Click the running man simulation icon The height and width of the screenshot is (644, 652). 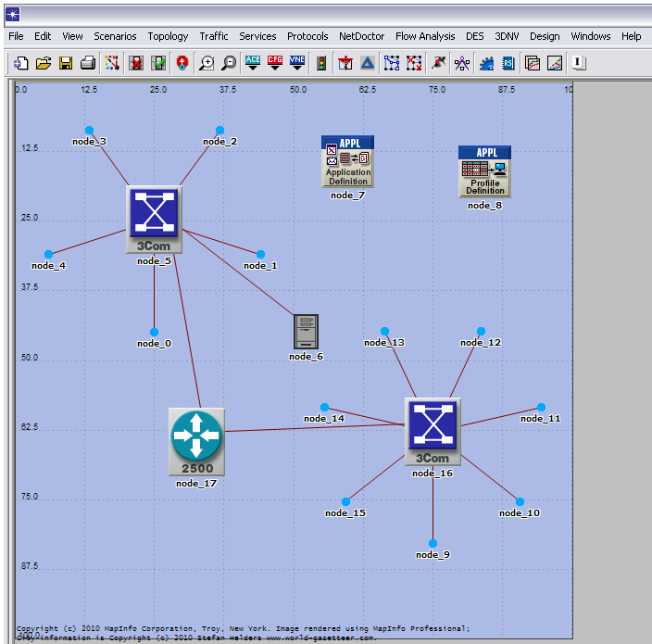pos(438,63)
